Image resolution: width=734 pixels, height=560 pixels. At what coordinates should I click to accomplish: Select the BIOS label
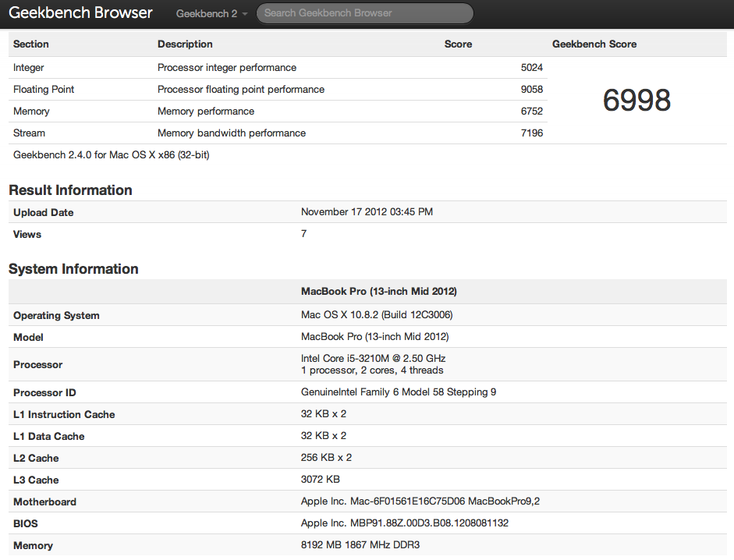pyautogui.click(x=25, y=524)
